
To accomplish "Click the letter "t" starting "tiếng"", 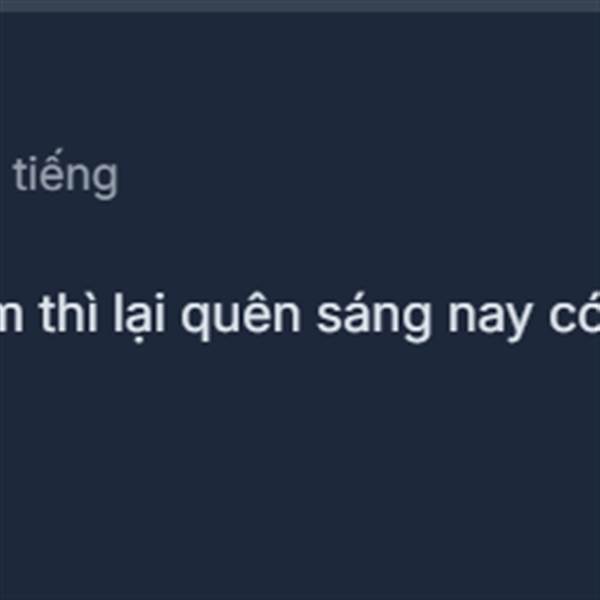I will click(20, 176).
